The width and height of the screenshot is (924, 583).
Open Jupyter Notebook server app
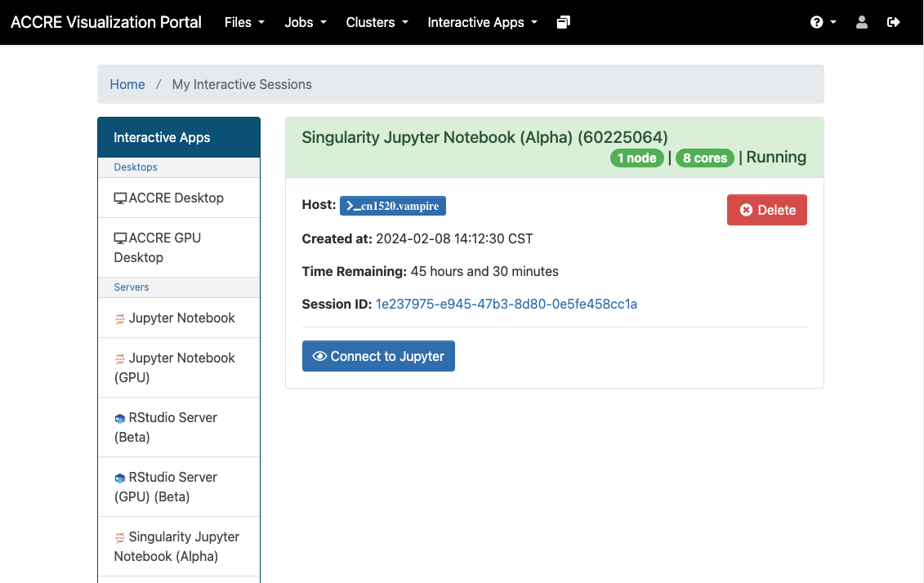tap(181, 318)
